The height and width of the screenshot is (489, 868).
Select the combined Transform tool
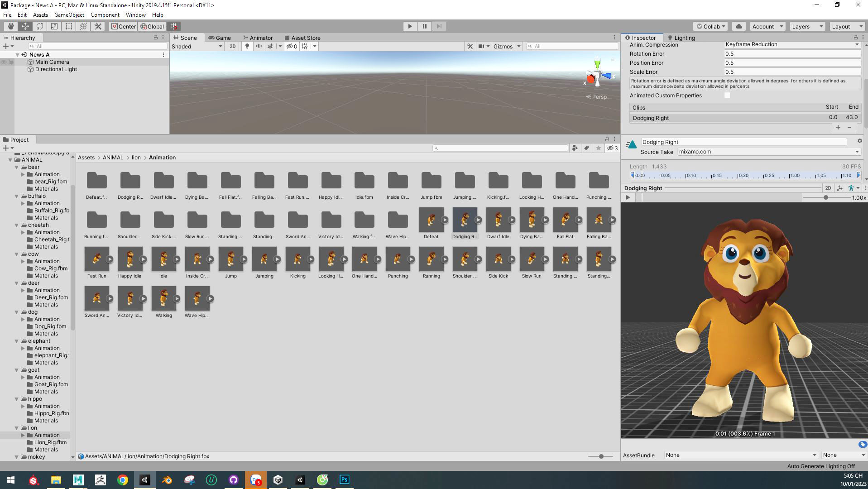click(x=83, y=26)
